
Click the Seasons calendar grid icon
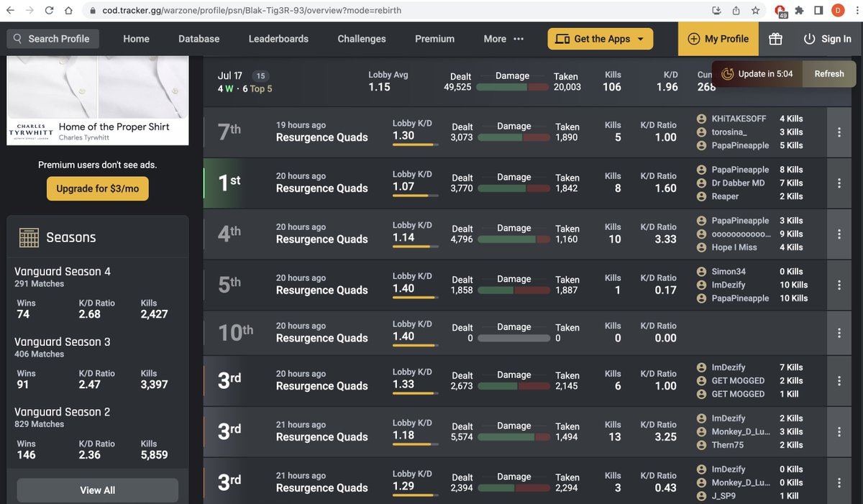pyautogui.click(x=29, y=238)
